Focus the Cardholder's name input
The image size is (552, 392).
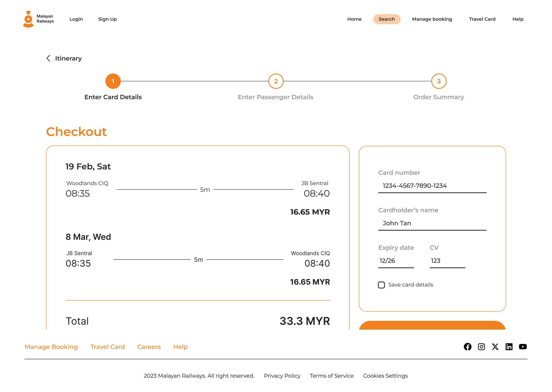432,223
